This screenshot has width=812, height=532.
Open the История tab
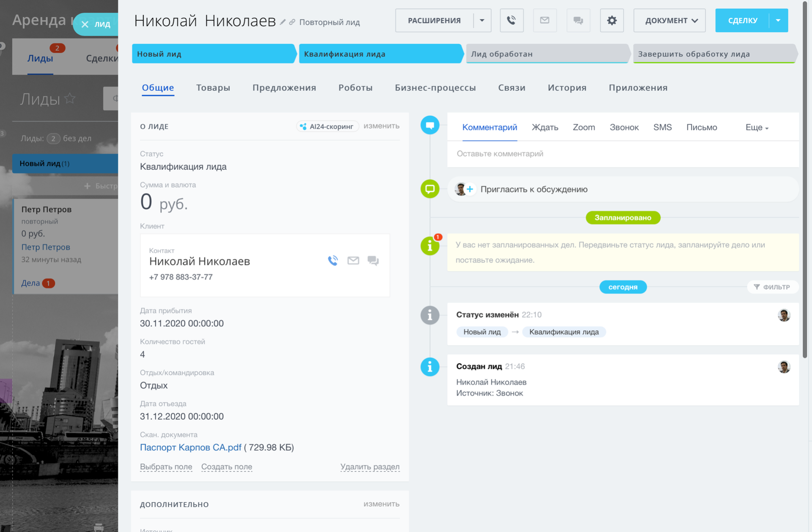click(x=567, y=87)
